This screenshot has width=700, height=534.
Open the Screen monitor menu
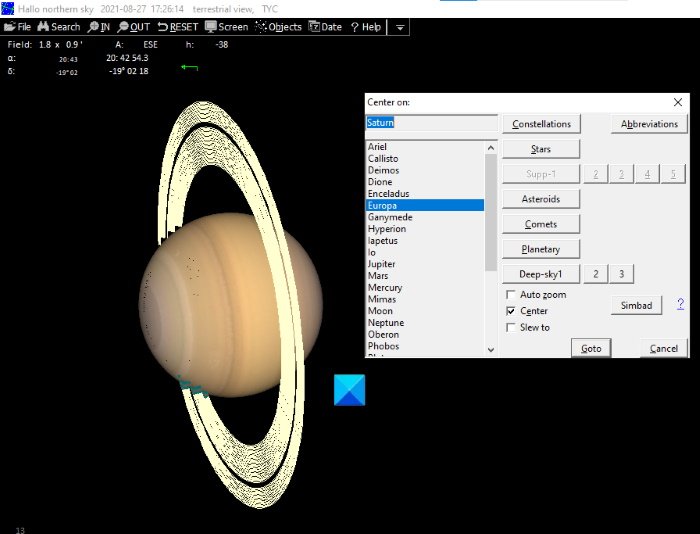click(226, 27)
